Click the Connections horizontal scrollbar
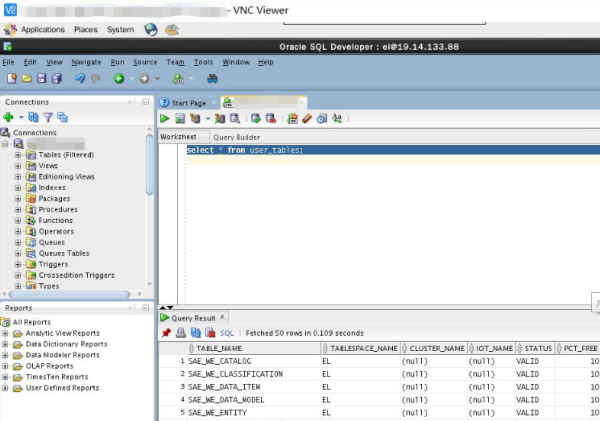600x421 pixels. (x=69, y=294)
